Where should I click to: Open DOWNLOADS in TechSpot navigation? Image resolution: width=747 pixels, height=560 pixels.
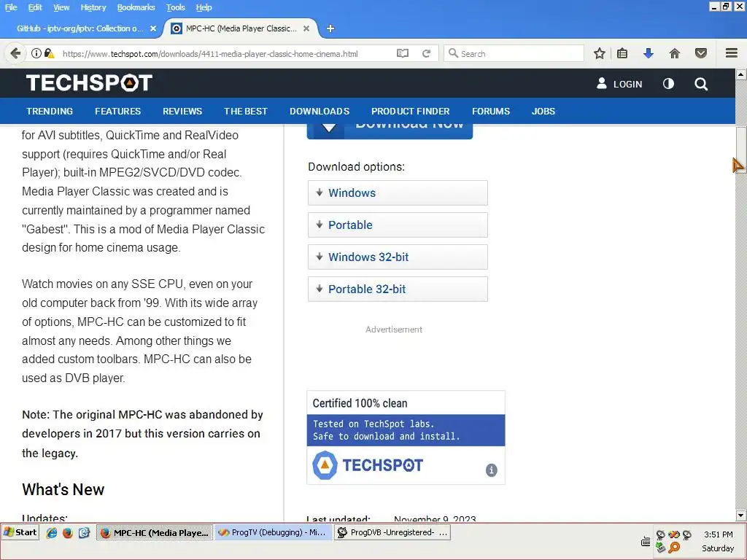(x=320, y=111)
